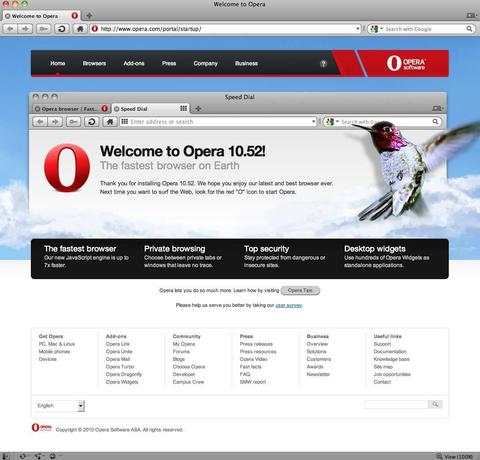Open the Press navigation item
The image size is (480, 460).
coord(169,63)
